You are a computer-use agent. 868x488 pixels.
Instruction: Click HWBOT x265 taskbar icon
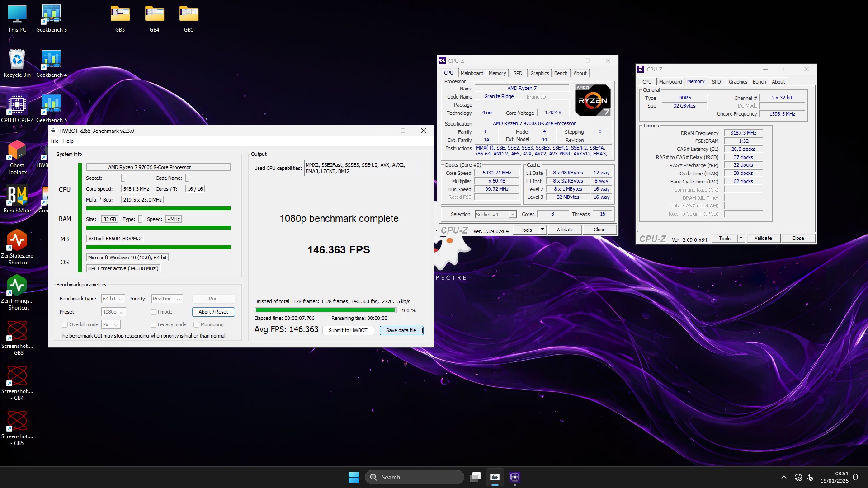[x=495, y=477]
